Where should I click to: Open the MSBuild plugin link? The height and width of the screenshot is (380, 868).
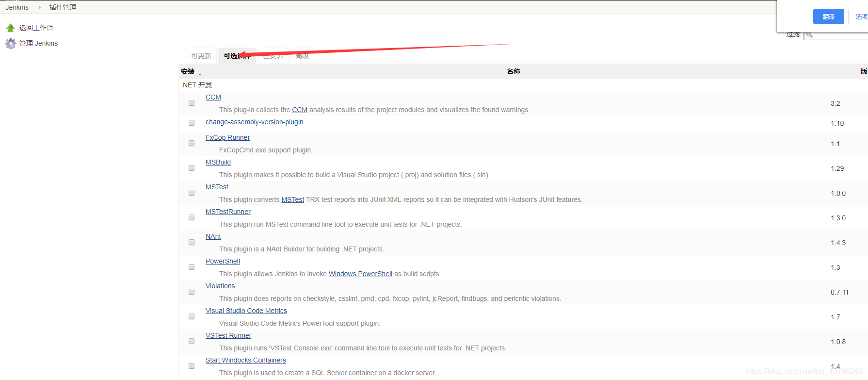pyautogui.click(x=218, y=162)
